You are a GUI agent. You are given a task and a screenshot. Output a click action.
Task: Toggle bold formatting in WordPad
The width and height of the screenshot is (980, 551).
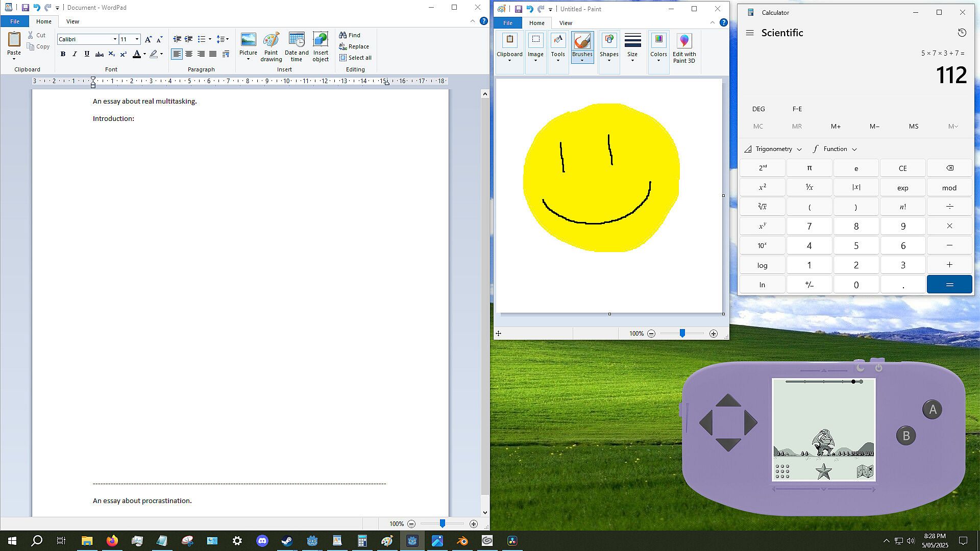click(x=63, y=54)
